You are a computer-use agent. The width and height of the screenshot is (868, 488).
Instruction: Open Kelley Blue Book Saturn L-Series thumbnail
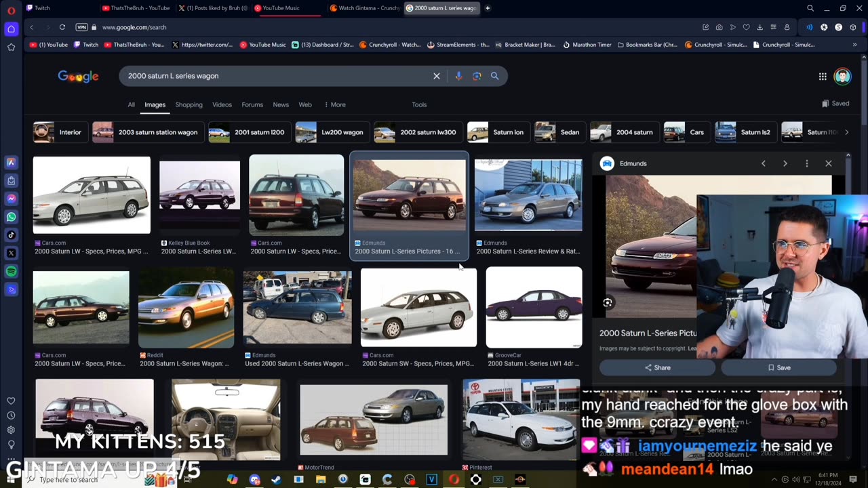point(199,197)
